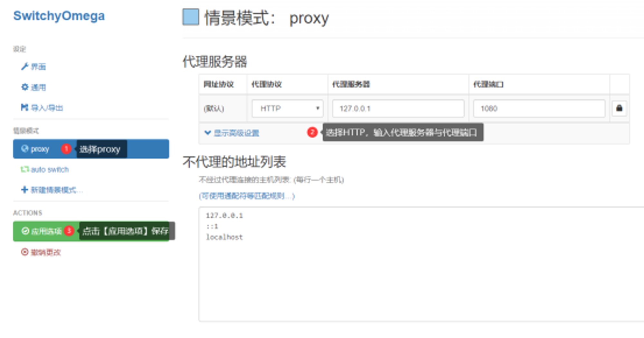Viewport: 644px width, 338px height.
Task: Open the 通用 general settings page
Action: click(38, 87)
